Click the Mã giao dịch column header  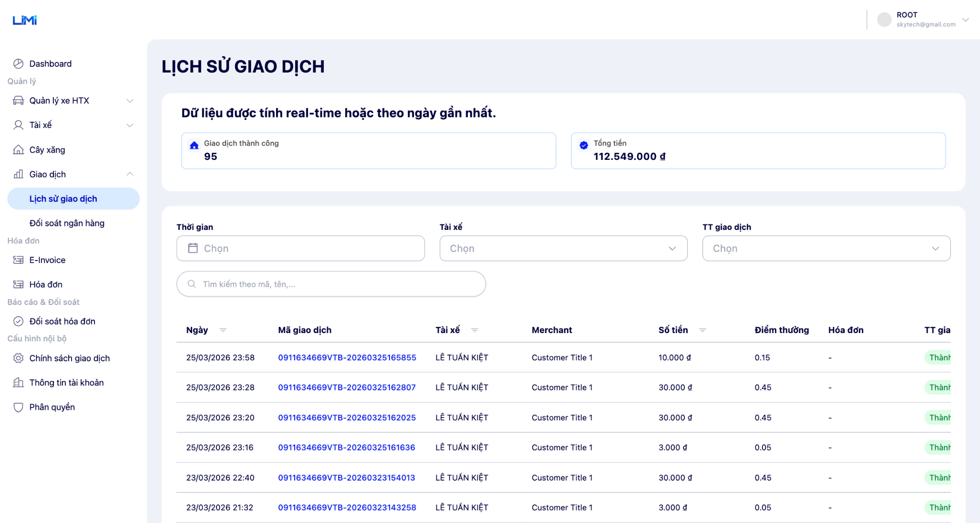(x=305, y=330)
